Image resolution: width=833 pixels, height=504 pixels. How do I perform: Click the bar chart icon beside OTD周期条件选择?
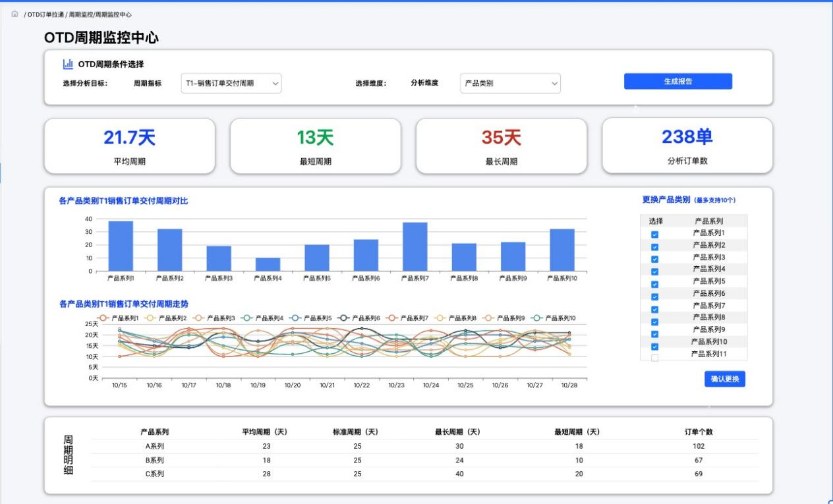click(68, 65)
